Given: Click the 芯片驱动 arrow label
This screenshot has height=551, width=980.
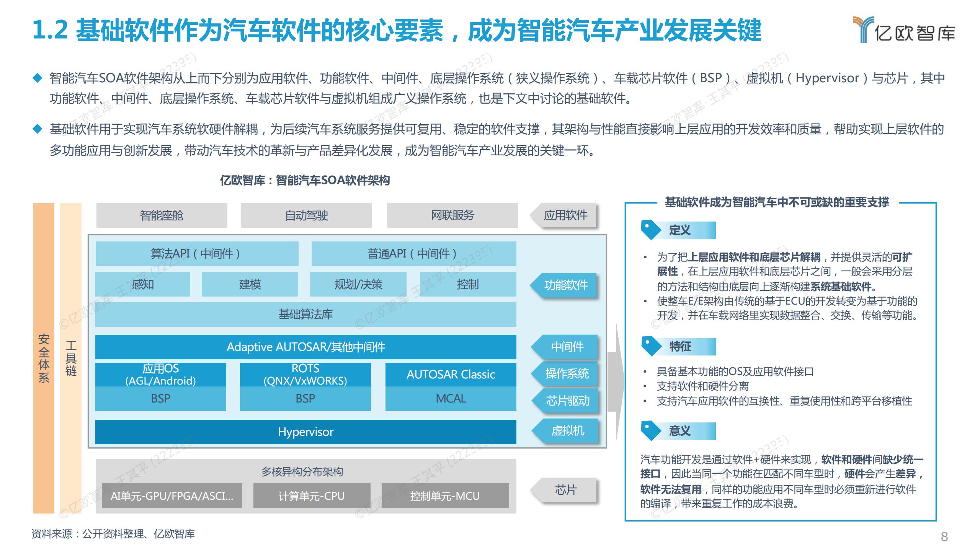Looking at the screenshot, I should pyautogui.click(x=565, y=401).
